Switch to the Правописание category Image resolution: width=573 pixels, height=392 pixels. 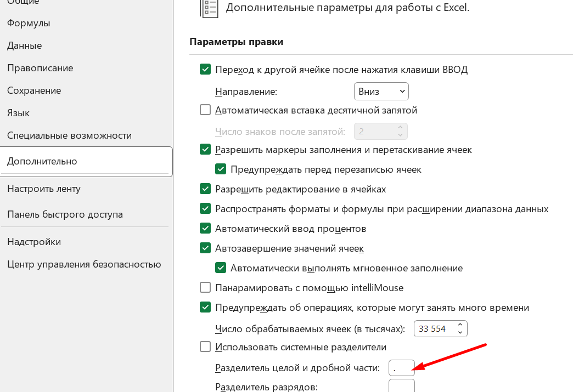point(40,68)
